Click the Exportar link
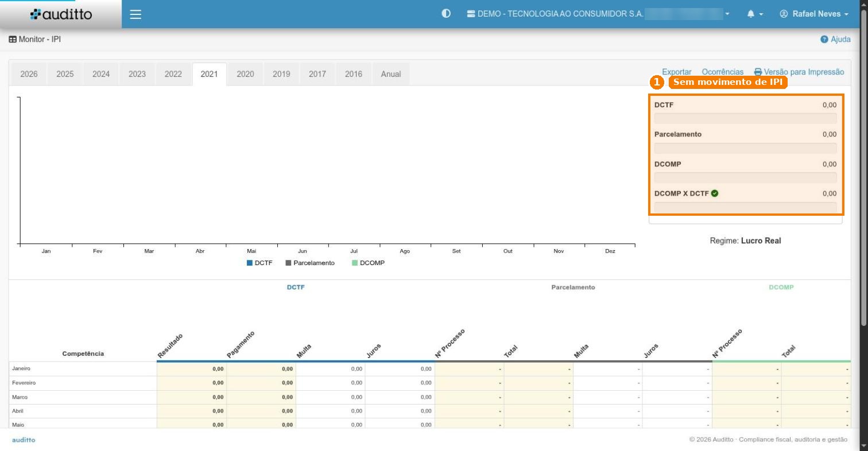The width and height of the screenshot is (868, 451). (x=677, y=72)
